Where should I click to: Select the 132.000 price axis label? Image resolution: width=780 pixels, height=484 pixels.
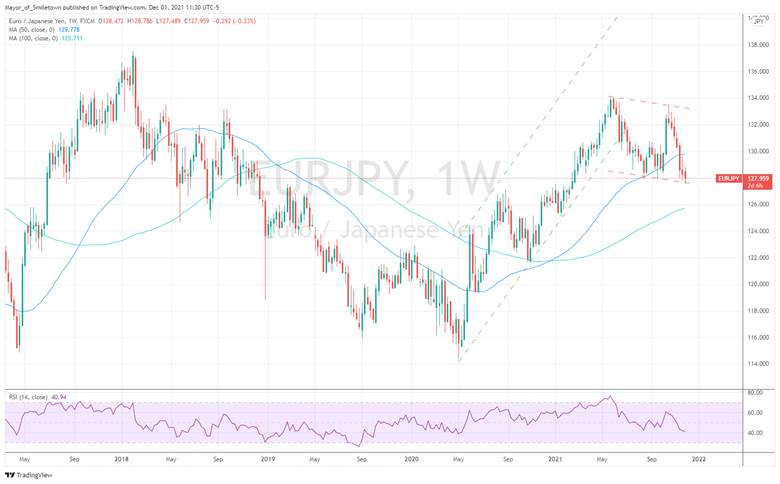coord(758,124)
